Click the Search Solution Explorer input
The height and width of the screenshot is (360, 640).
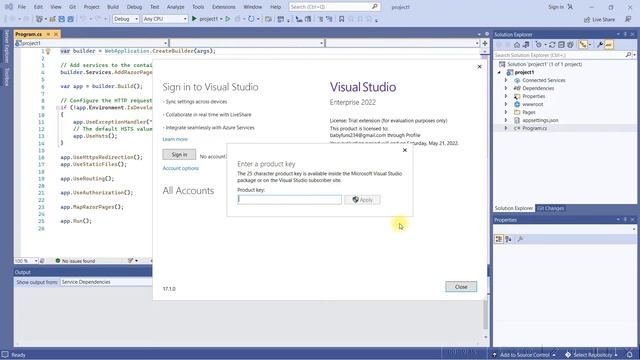[560, 55]
